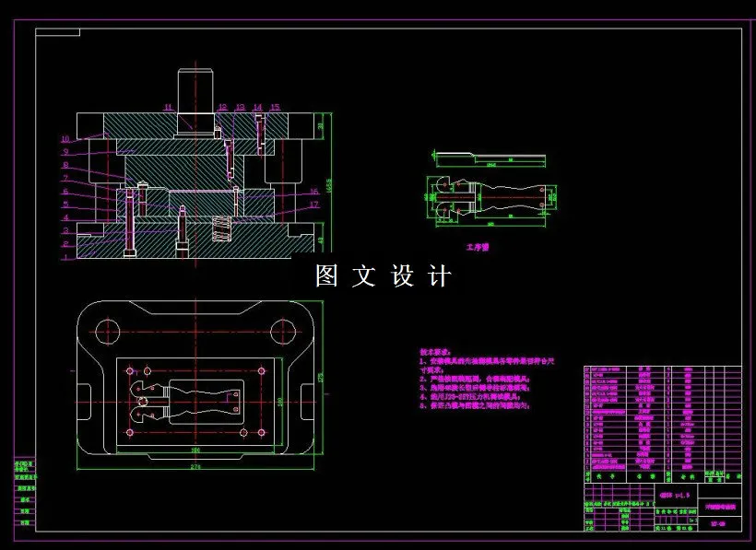Click the 190 dimension in plan view

pos(195,451)
